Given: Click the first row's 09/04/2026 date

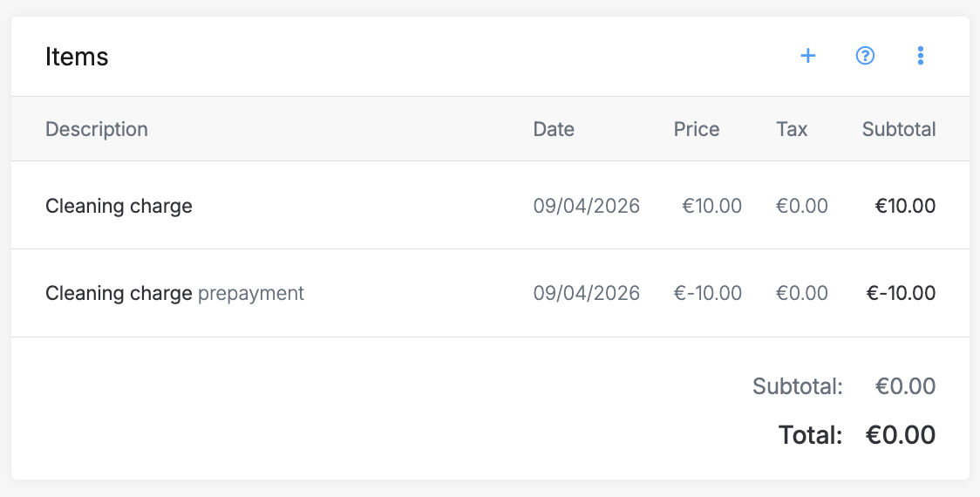Looking at the screenshot, I should 587,206.
